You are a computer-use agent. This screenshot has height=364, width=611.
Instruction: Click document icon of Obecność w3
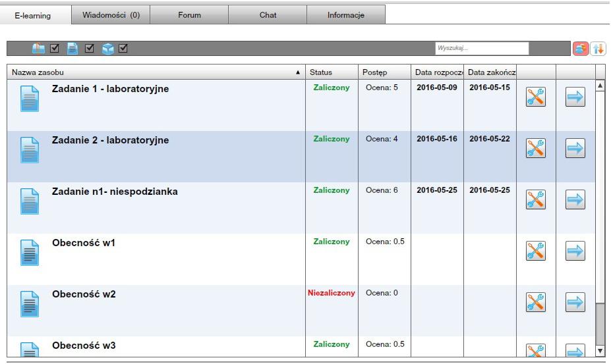pos(30,350)
